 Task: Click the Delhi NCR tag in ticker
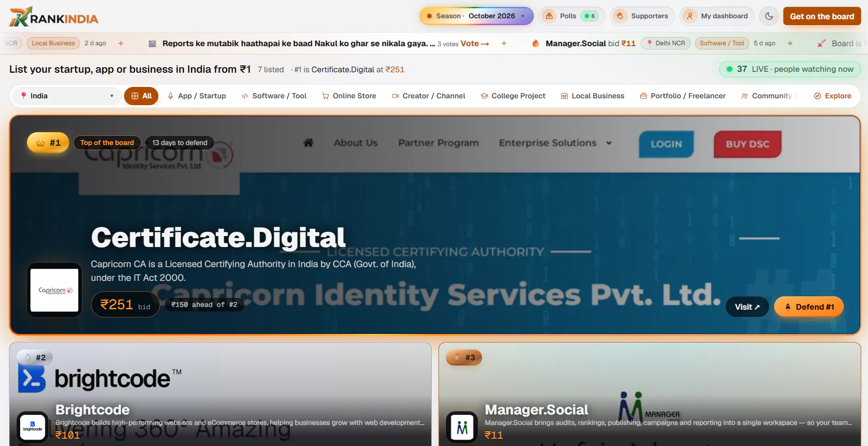coord(665,43)
